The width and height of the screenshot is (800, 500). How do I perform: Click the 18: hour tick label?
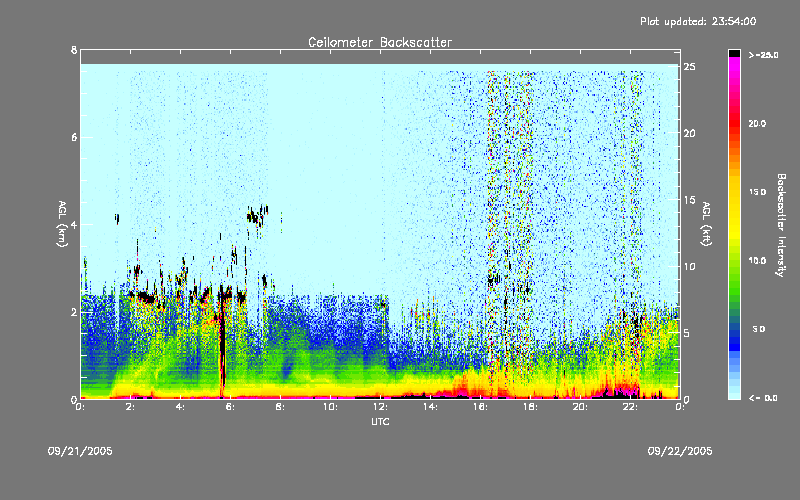click(x=530, y=407)
